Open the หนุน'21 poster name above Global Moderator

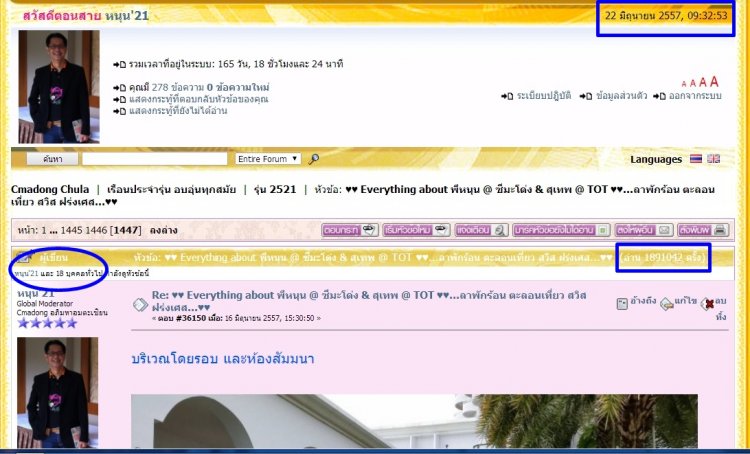click(35, 293)
